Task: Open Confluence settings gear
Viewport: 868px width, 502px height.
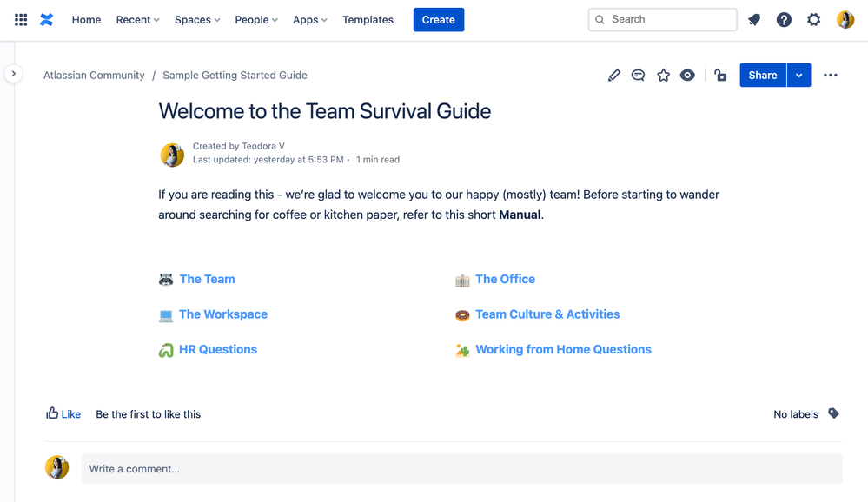Action: [813, 19]
